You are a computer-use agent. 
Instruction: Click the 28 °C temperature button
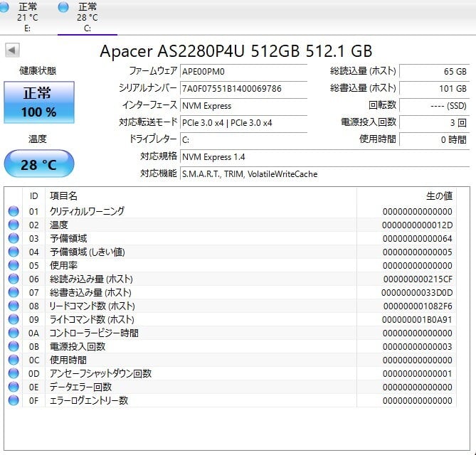pyautogui.click(x=39, y=164)
